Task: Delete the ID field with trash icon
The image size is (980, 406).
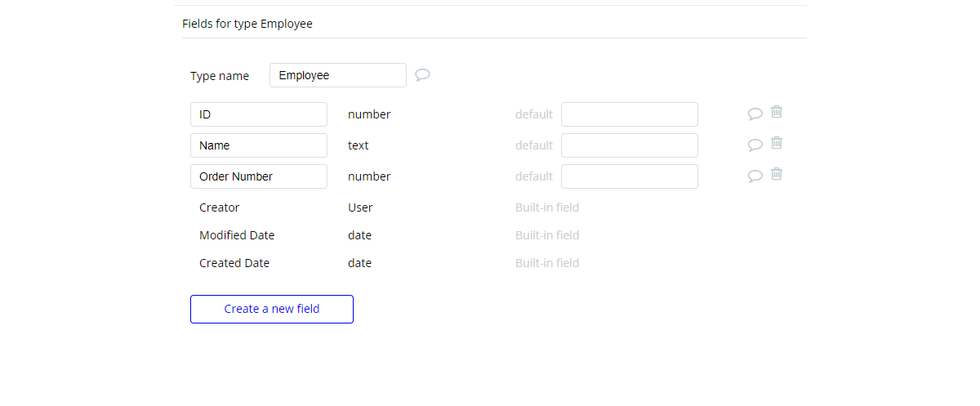Action: tap(777, 112)
